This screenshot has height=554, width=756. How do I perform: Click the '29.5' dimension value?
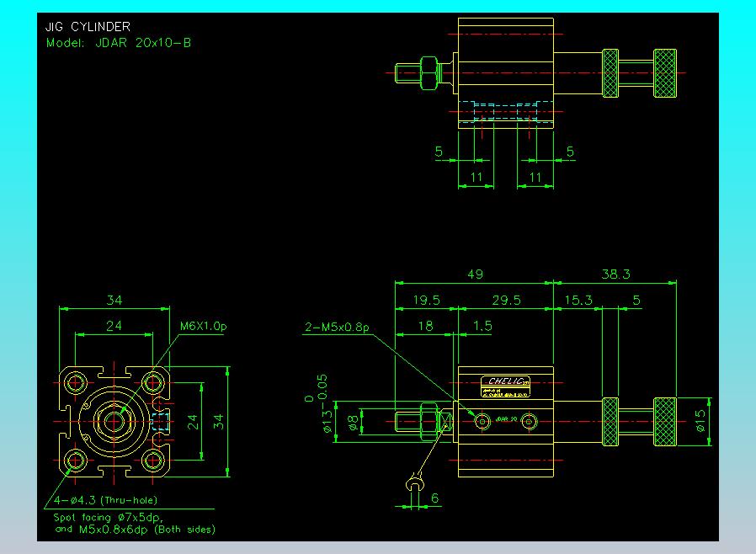pyautogui.click(x=506, y=301)
